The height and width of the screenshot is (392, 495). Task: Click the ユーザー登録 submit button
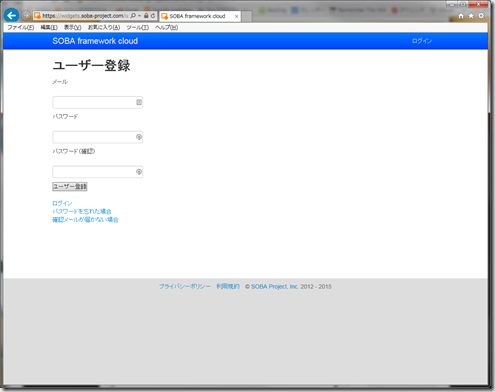pos(70,186)
